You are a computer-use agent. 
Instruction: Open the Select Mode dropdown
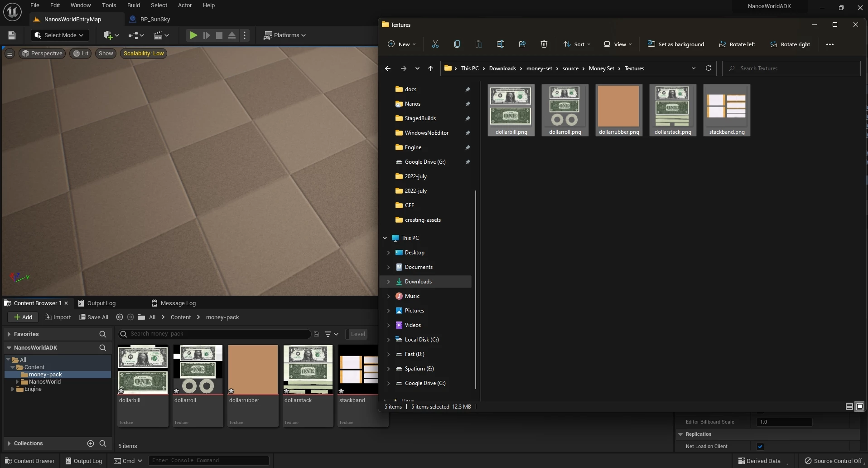59,35
